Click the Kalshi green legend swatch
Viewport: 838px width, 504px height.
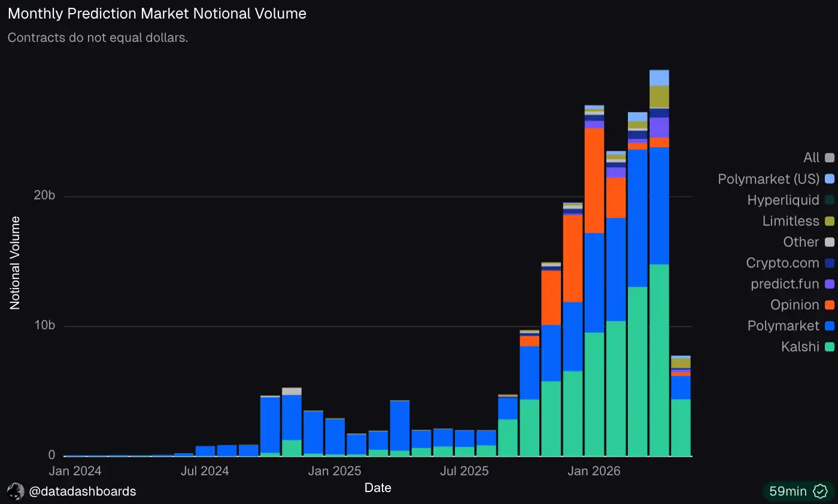pos(830,347)
